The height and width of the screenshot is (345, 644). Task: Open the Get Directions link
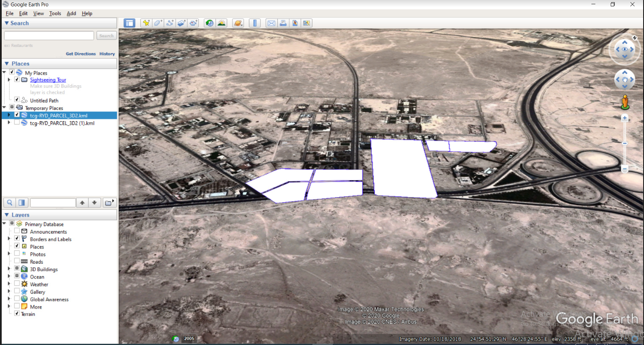click(x=81, y=54)
